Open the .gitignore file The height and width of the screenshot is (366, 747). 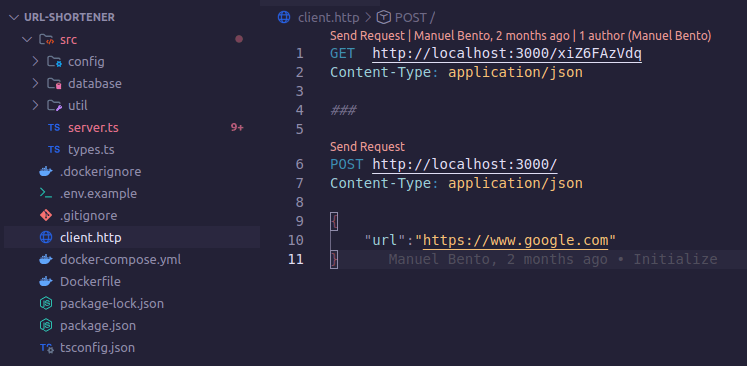point(89,215)
